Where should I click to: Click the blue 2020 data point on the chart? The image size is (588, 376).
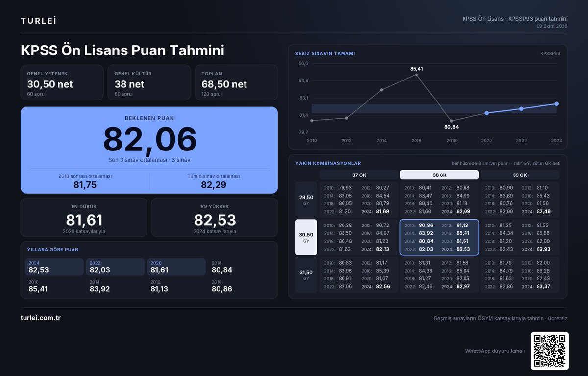487,113
